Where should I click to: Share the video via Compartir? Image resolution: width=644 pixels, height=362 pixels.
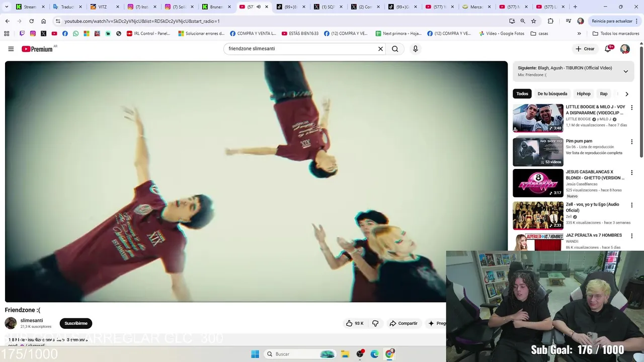point(404,323)
